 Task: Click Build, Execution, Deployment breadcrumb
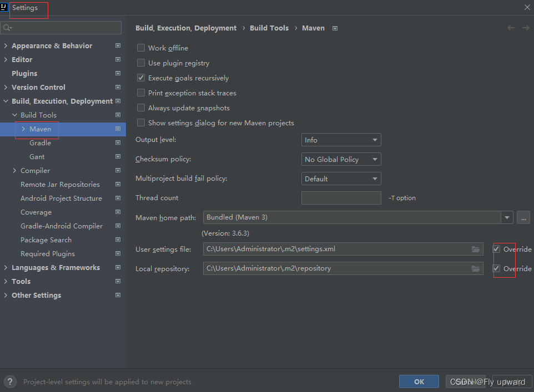coord(186,28)
